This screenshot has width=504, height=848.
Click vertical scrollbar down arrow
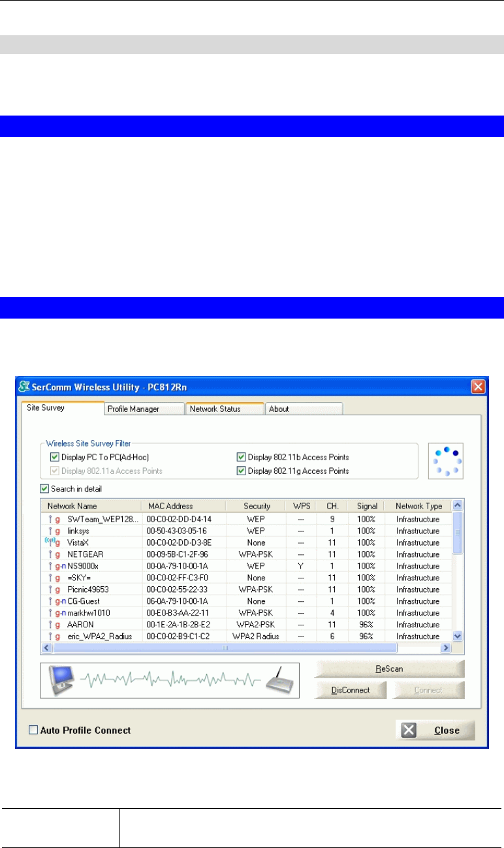tap(458, 635)
